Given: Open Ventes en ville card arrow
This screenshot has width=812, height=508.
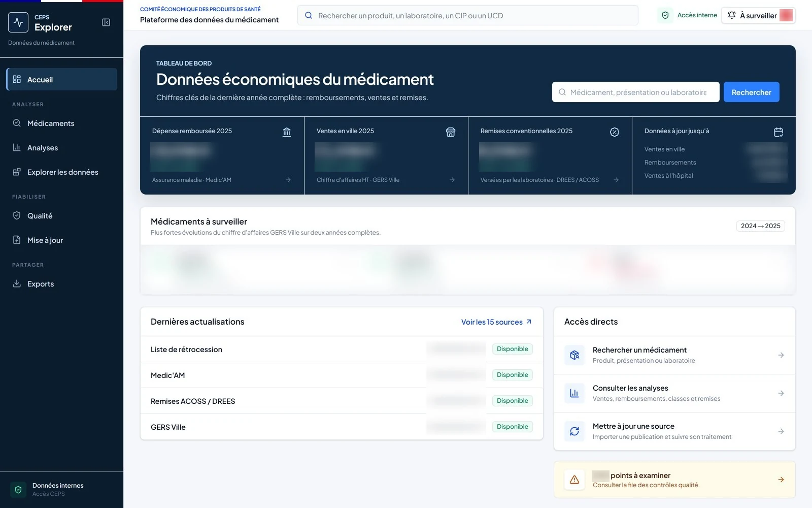Looking at the screenshot, I should click(452, 180).
